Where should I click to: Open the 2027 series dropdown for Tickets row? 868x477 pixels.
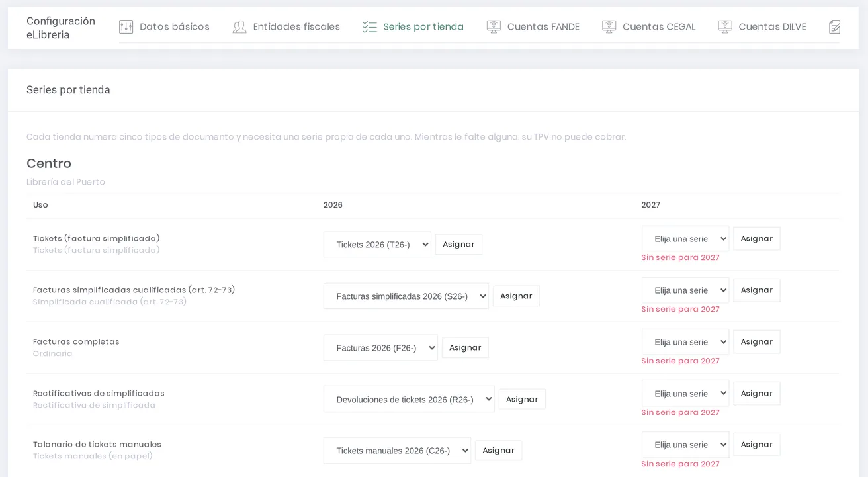685,239
